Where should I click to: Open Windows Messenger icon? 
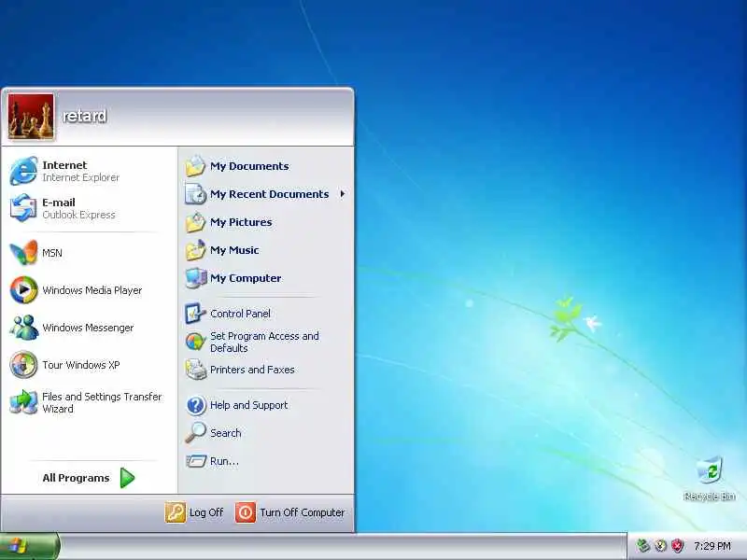coord(23,328)
